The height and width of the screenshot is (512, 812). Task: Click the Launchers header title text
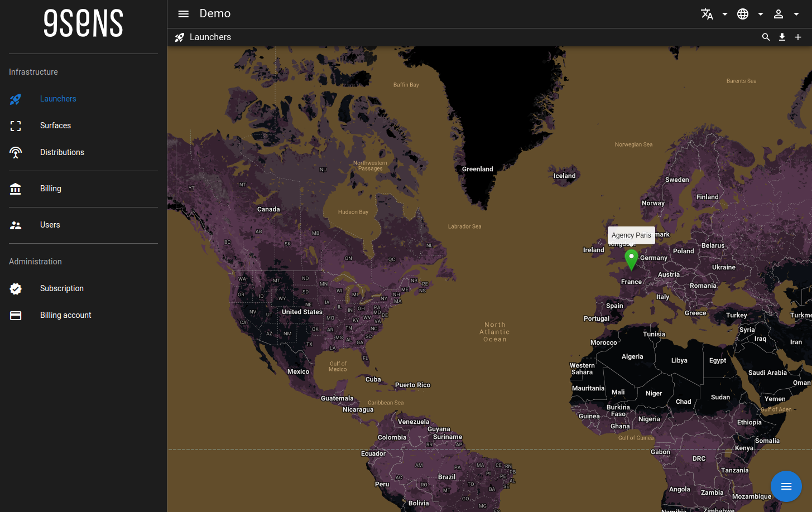tap(210, 37)
